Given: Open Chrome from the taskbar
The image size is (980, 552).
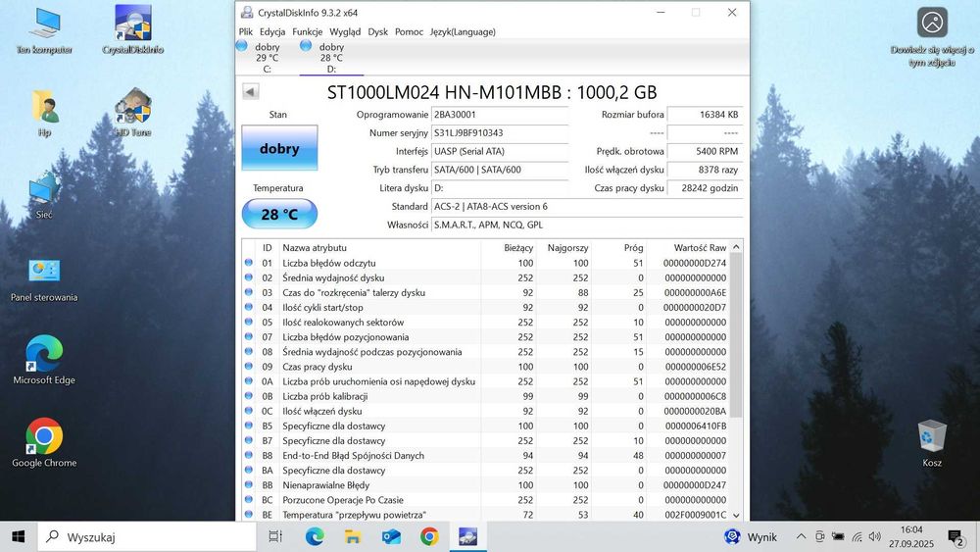Looking at the screenshot, I should pos(429,536).
